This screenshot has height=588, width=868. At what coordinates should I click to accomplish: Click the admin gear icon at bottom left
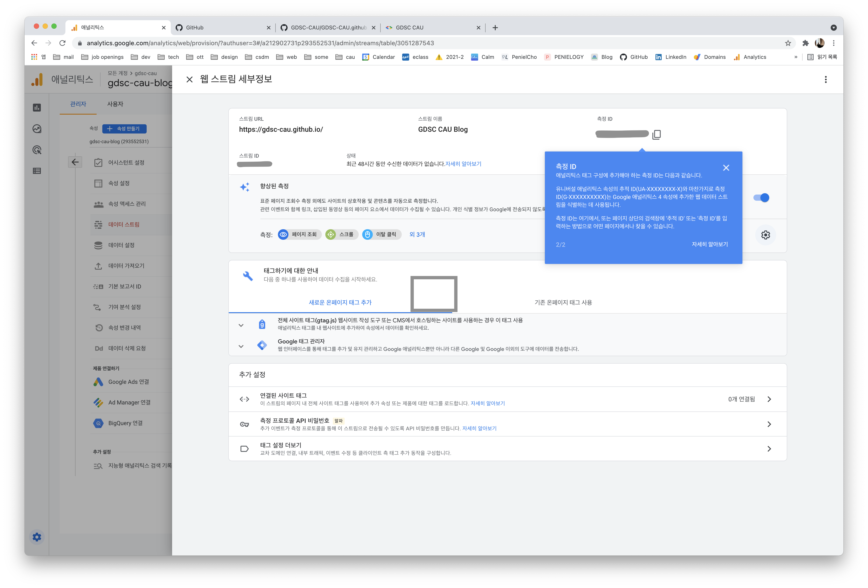37,537
